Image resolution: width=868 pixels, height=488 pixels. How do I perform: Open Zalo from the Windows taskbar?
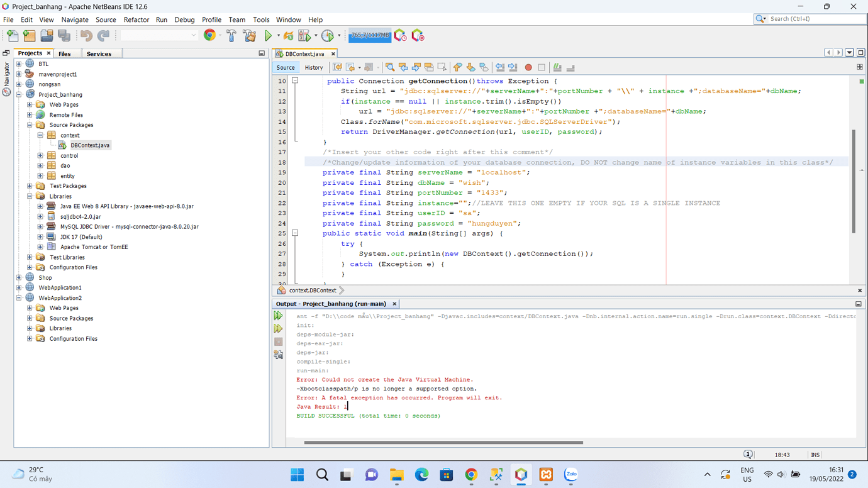(x=570, y=475)
